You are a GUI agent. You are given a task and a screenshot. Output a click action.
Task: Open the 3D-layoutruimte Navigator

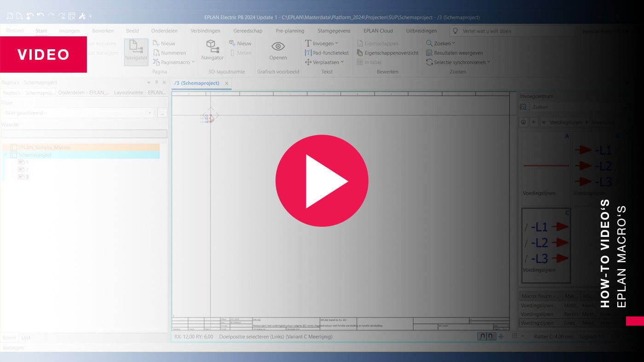(x=212, y=51)
